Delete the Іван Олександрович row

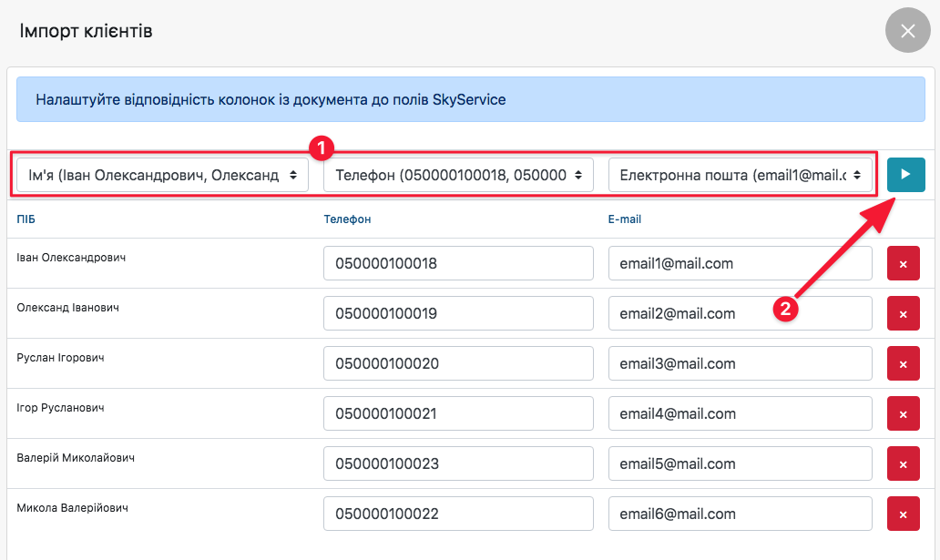[x=903, y=264]
